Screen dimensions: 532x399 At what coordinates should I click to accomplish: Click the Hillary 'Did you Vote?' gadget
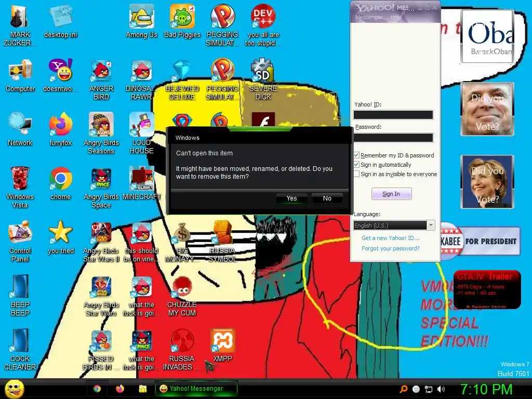487,181
